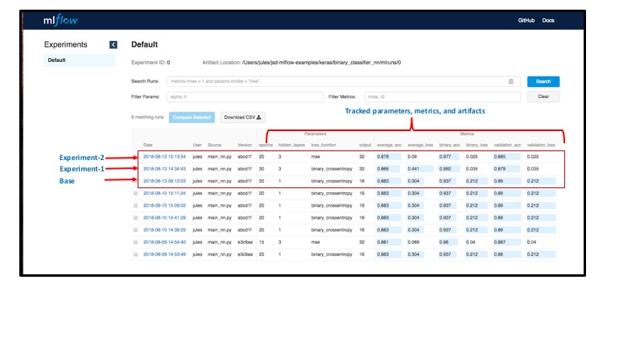This screenshot has height=362, width=644.
Task: Click into the Filter Metrics field
Action: coord(442,97)
